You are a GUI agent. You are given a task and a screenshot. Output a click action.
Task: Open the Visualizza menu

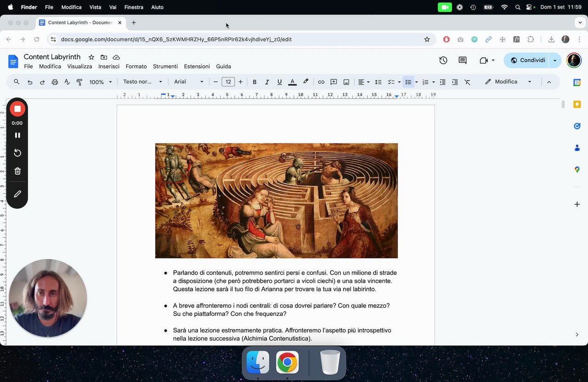point(79,66)
